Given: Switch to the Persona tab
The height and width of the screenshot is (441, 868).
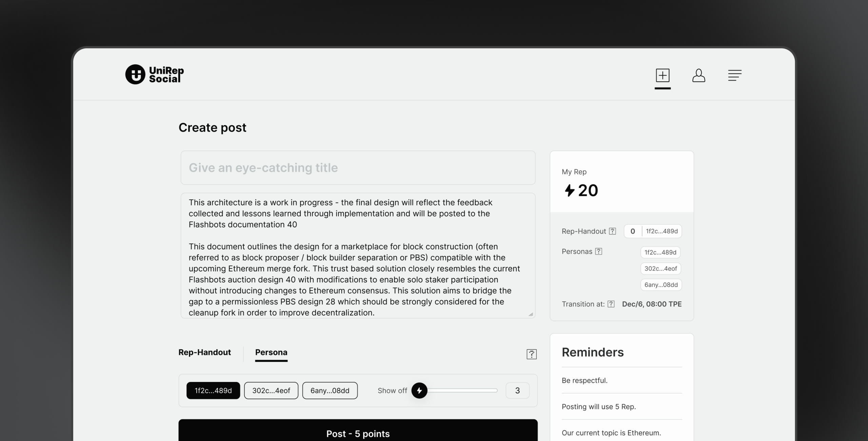Looking at the screenshot, I should tap(271, 353).
